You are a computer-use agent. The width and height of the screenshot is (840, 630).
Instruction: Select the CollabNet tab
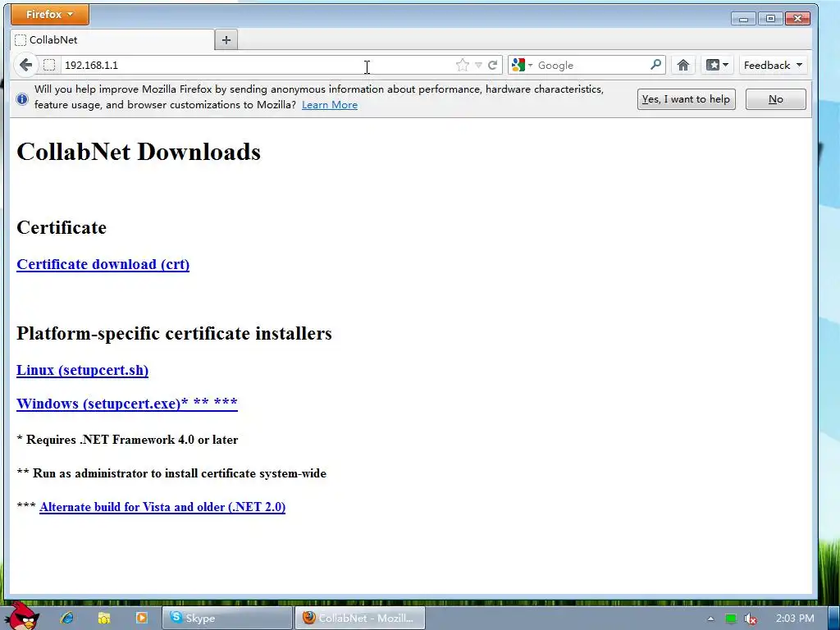click(112, 39)
